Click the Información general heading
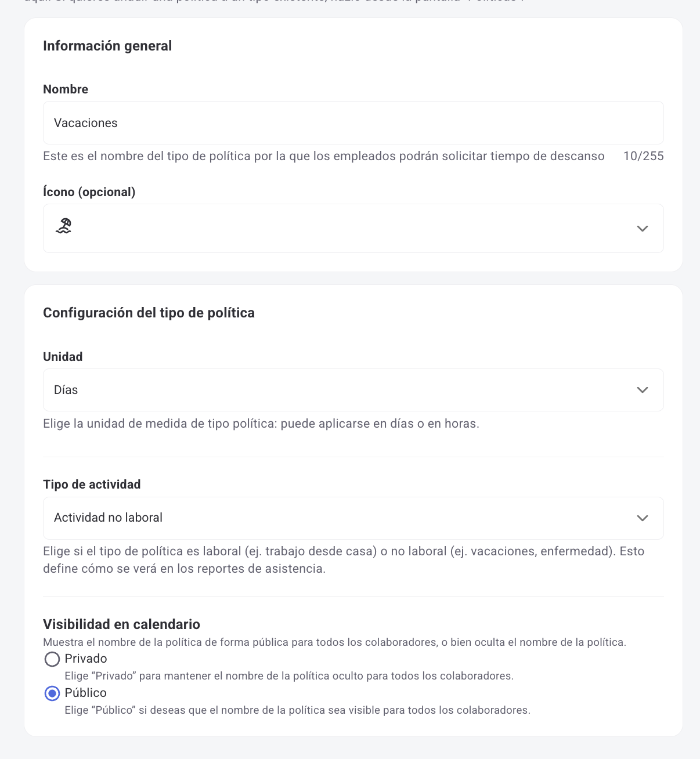This screenshot has width=700, height=759. tap(107, 46)
